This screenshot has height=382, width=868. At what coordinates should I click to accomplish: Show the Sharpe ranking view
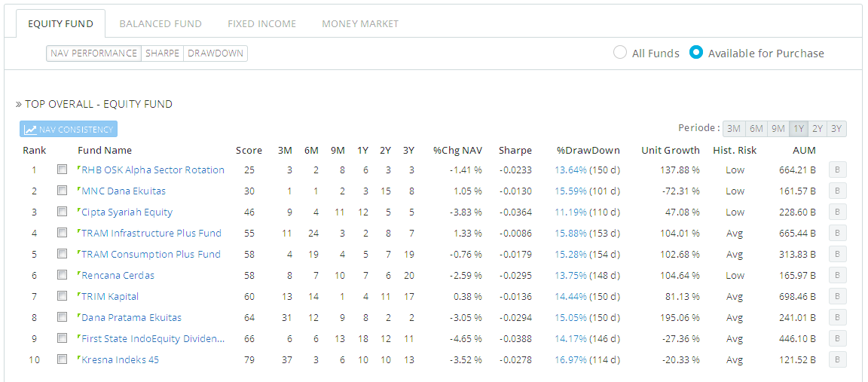click(x=162, y=53)
